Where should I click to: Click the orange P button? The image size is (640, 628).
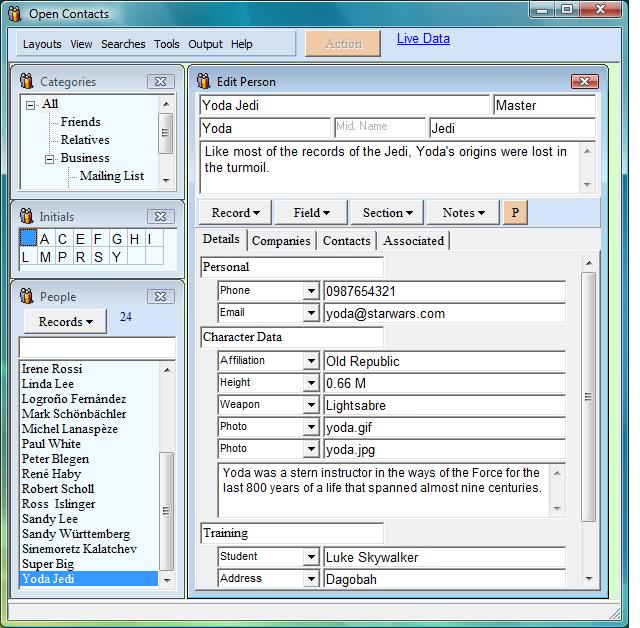click(516, 213)
